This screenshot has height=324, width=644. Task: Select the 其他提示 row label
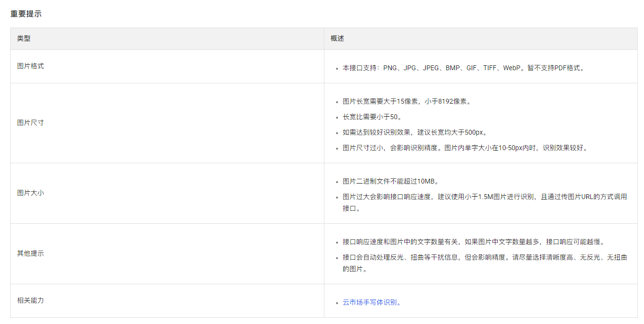click(31, 253)
